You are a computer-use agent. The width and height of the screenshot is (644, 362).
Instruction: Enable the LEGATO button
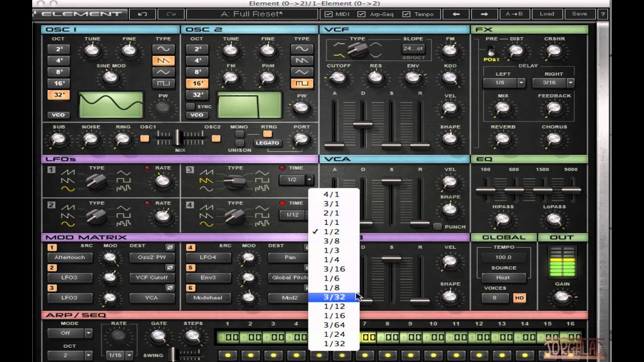[x=267, y=143]
